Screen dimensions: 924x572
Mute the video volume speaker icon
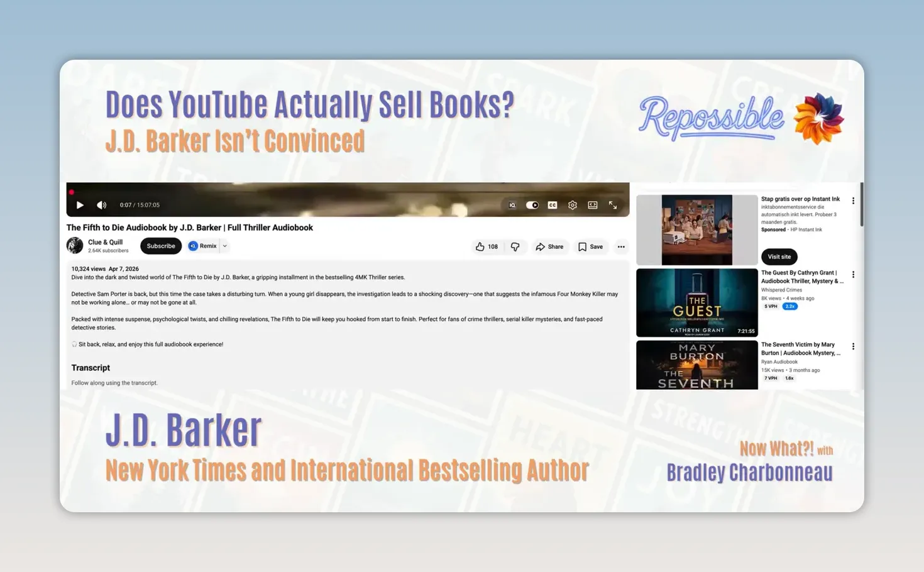[x=101, y=205]
